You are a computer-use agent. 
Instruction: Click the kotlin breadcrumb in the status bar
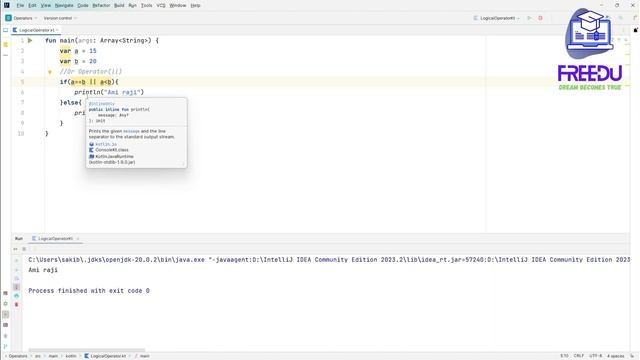[71, 356]
